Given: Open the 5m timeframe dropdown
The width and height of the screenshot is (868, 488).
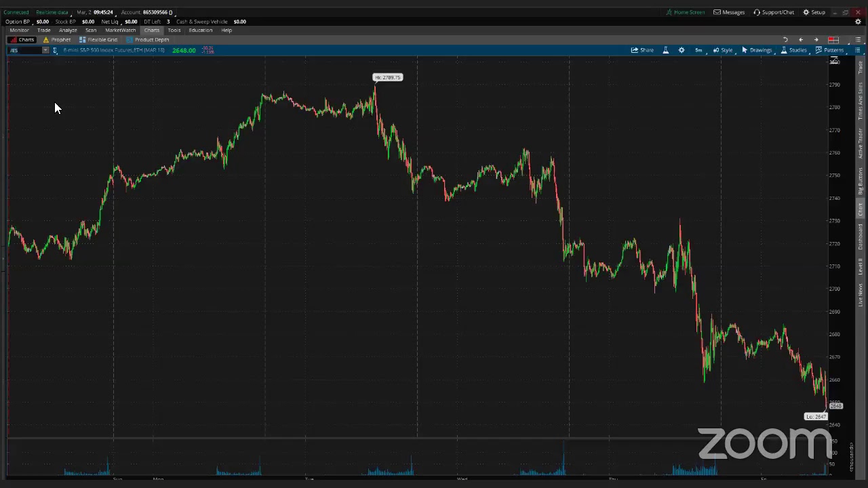Looking at the screenshot, I should point(698,50).
